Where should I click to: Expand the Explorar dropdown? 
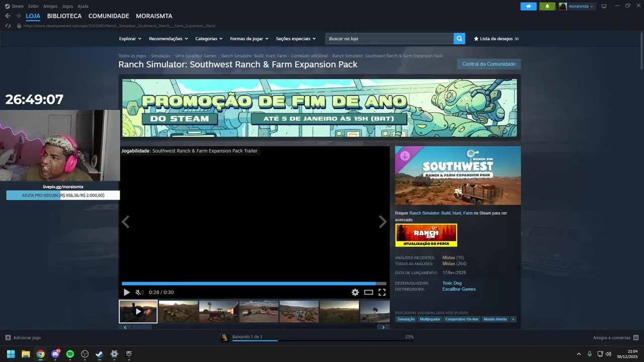click(130, 39)
